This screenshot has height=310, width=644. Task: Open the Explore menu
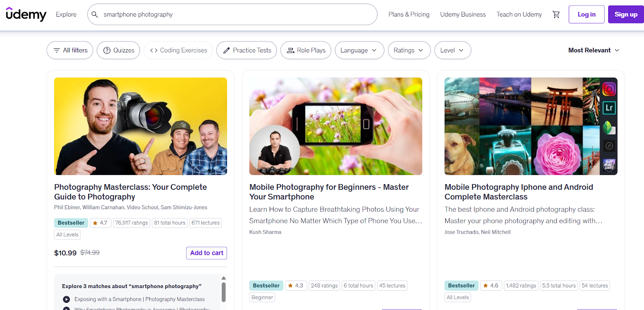[x=66, y=15]
